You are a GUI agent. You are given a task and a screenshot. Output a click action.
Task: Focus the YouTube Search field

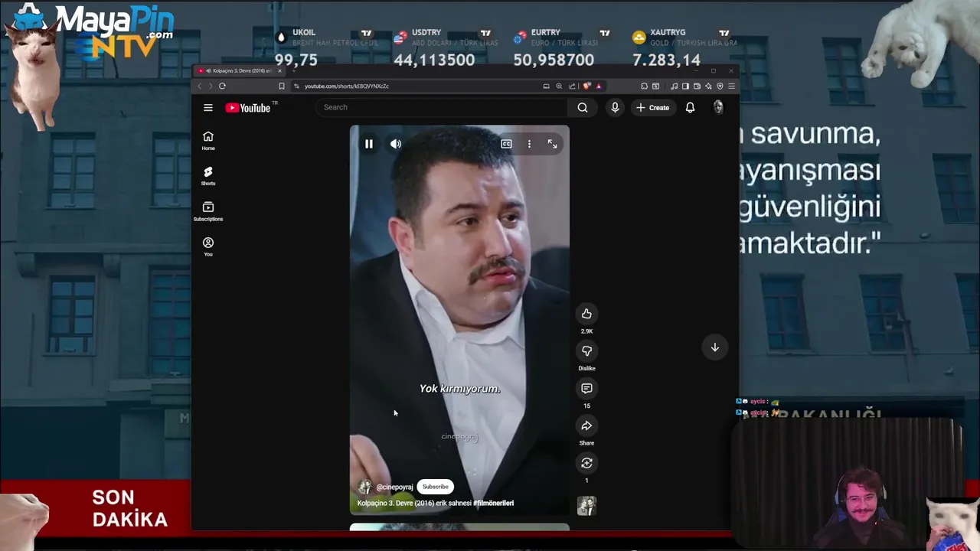(443, 108)
